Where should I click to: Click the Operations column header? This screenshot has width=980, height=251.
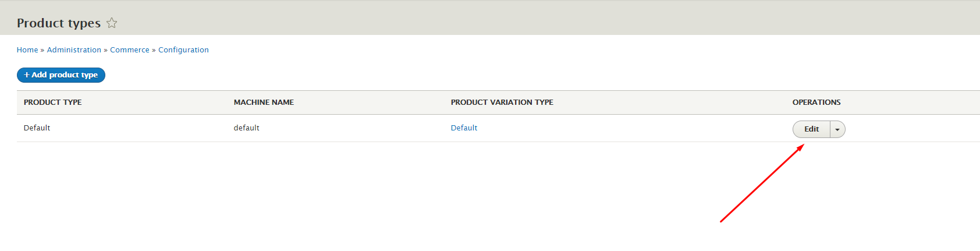coord(816,102)
